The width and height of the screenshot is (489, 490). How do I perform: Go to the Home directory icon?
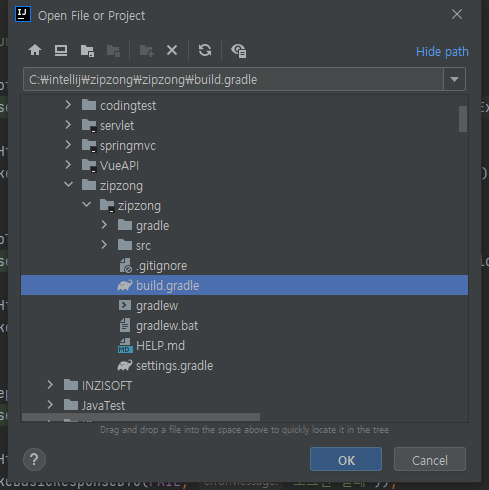click(35, 50)
